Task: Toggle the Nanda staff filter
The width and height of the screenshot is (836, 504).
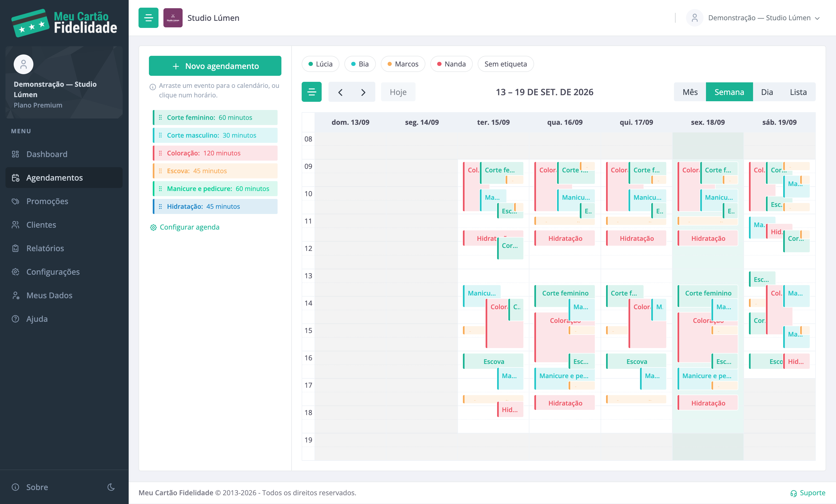Action: coord(451,64)
